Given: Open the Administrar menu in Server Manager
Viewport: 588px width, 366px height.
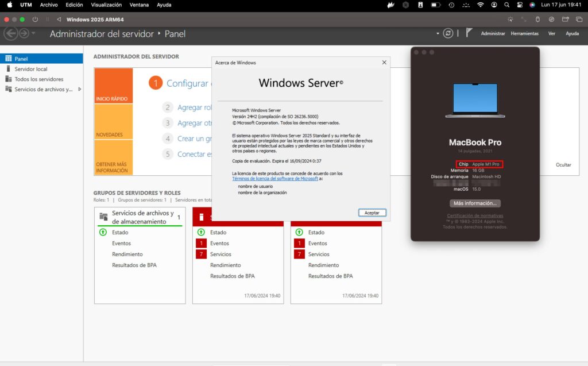Looking at the screenshot, I should tap(493, 33).
